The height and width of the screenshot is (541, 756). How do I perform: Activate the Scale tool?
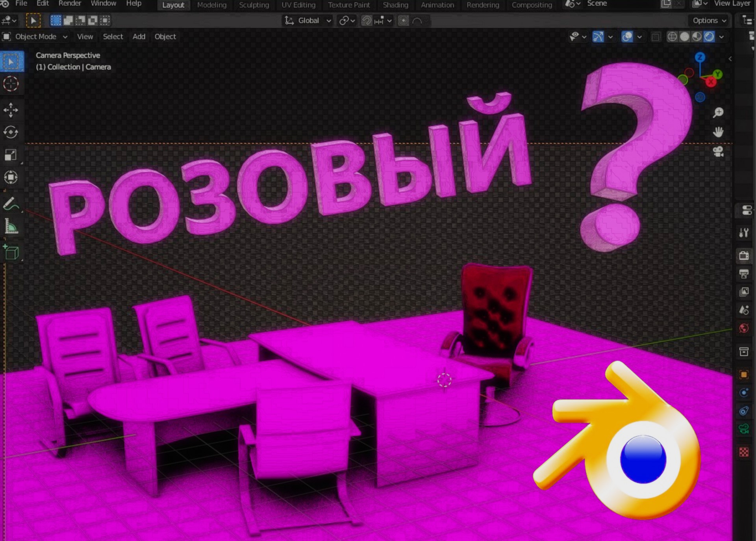(11, 155)
